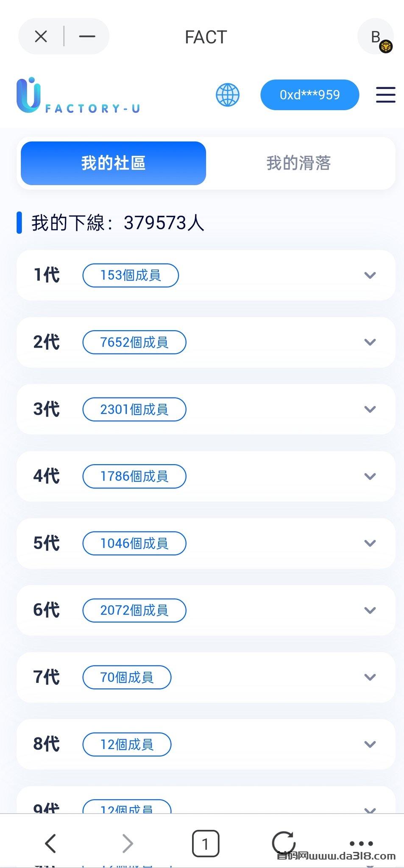Tap the Factory-U logo
404x868 pixels.
tap(78, 96)
